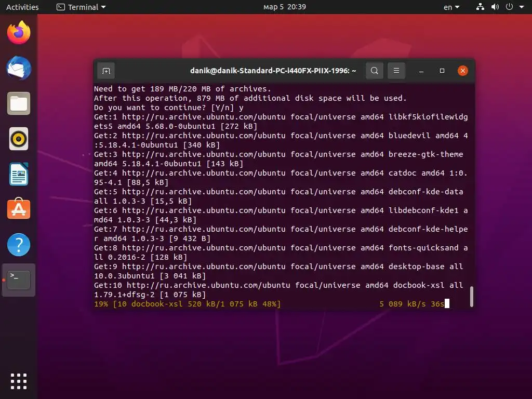This screenshot has height=399, width=532.
Task: Open the volume icon in top bar
Action: [x=495, y=7]
